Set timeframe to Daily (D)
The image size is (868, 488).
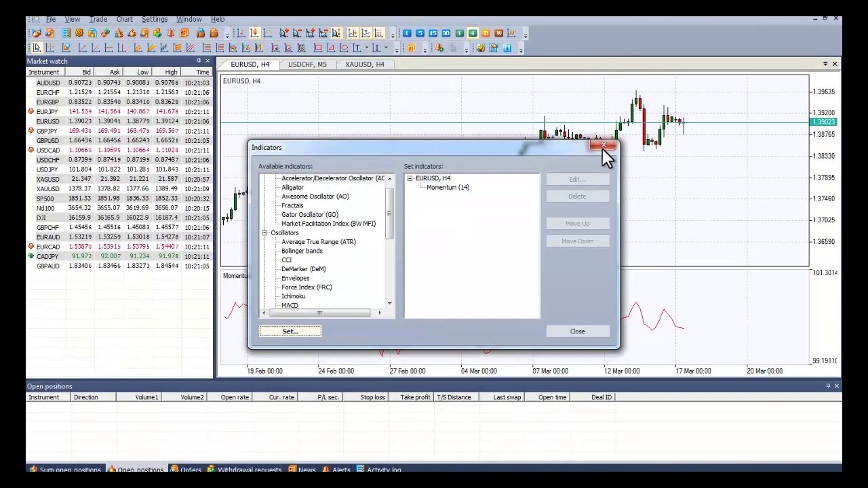click(486, 33)
